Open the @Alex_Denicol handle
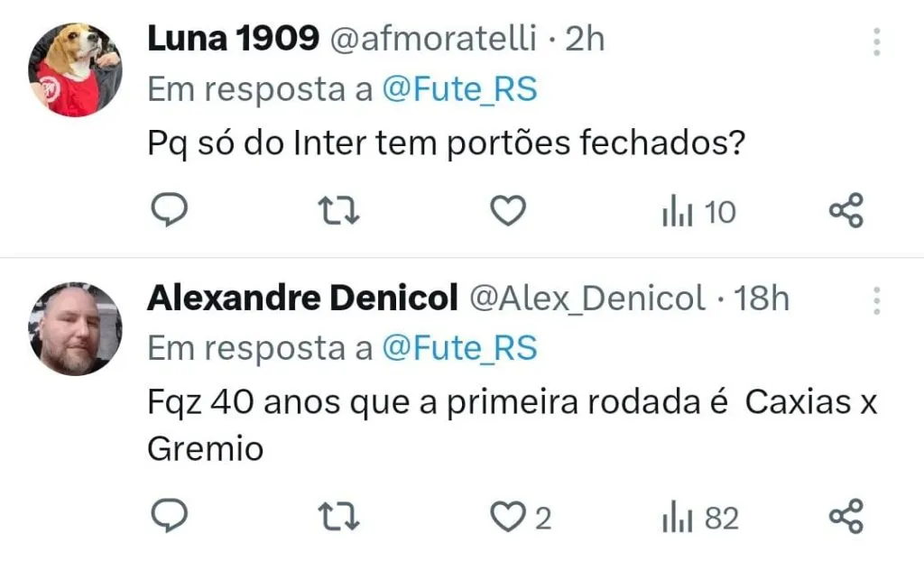Image resolution: width=924 pixels, height=570 pixels. (x=589, y=299)
